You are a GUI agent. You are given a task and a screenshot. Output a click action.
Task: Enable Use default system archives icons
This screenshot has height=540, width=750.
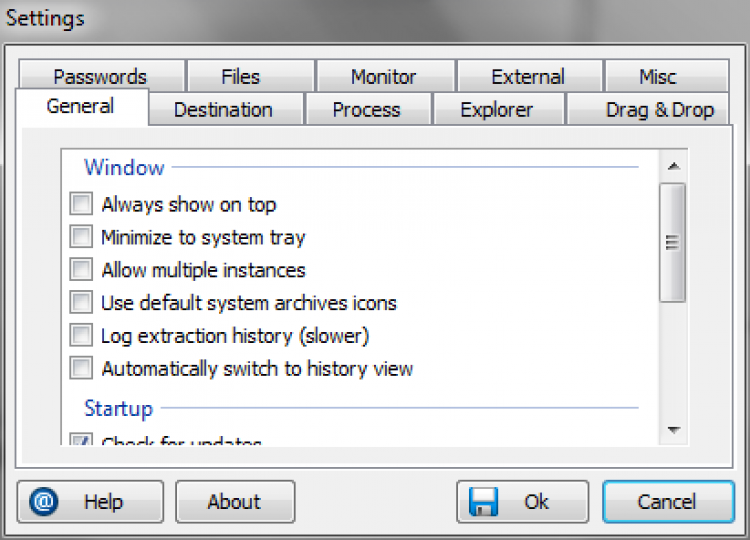[81, 303]
